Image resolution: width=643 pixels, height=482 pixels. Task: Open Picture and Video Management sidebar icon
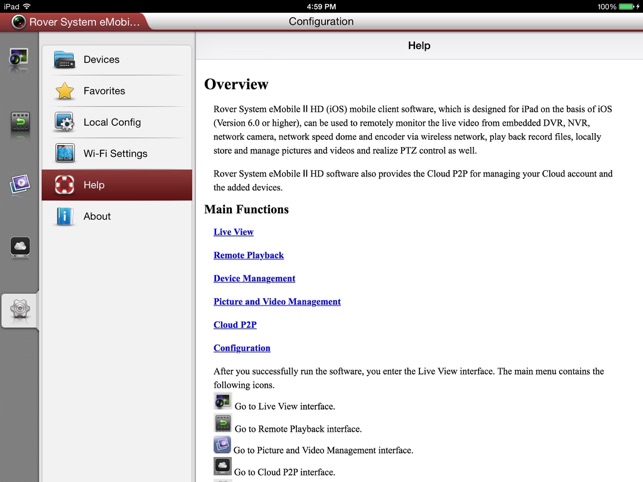point(20,183)
